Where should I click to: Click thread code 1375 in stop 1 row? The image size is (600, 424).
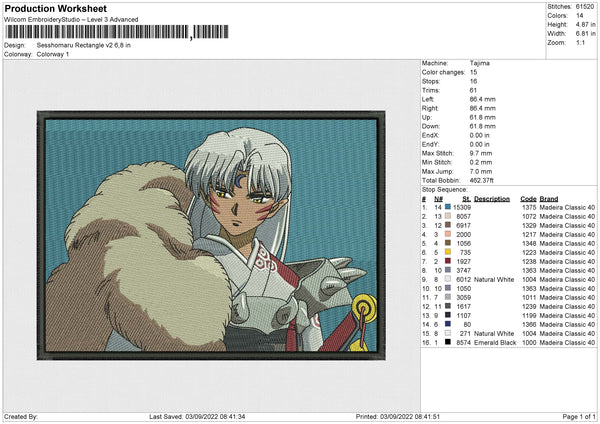point(529,207)
